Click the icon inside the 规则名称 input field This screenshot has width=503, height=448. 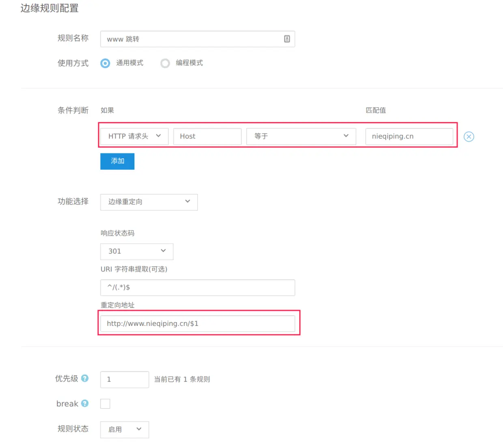pyautogui.click(x=287, y=39)
